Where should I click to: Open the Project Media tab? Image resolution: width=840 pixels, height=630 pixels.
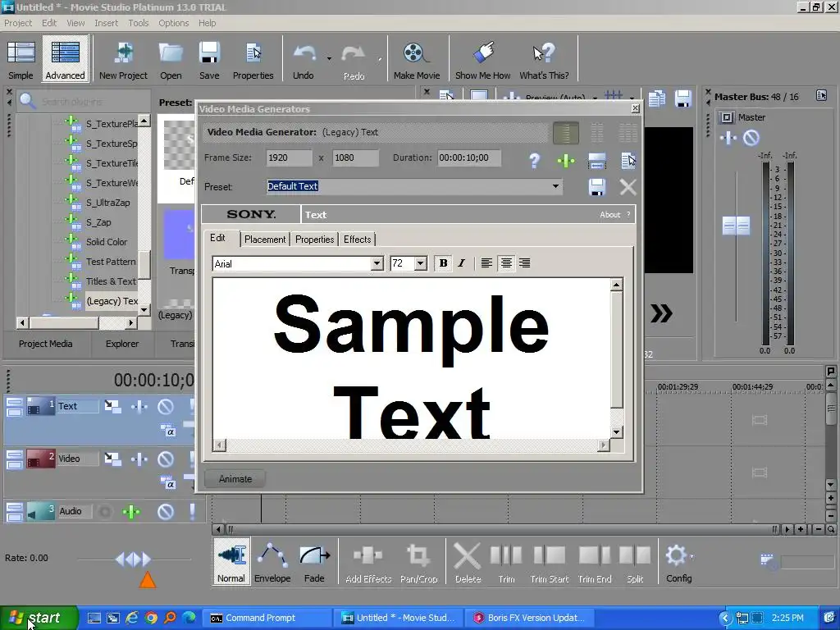(x=46, y=344)
